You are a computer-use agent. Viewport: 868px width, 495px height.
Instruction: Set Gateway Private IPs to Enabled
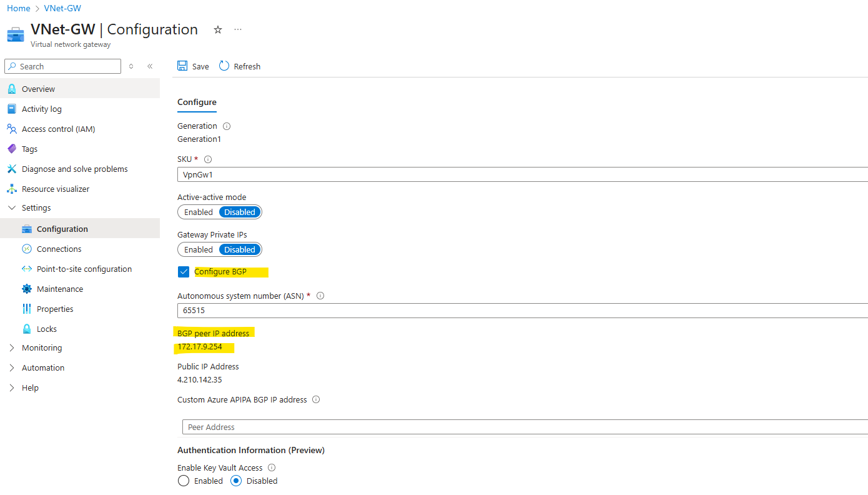pos(199,249)
